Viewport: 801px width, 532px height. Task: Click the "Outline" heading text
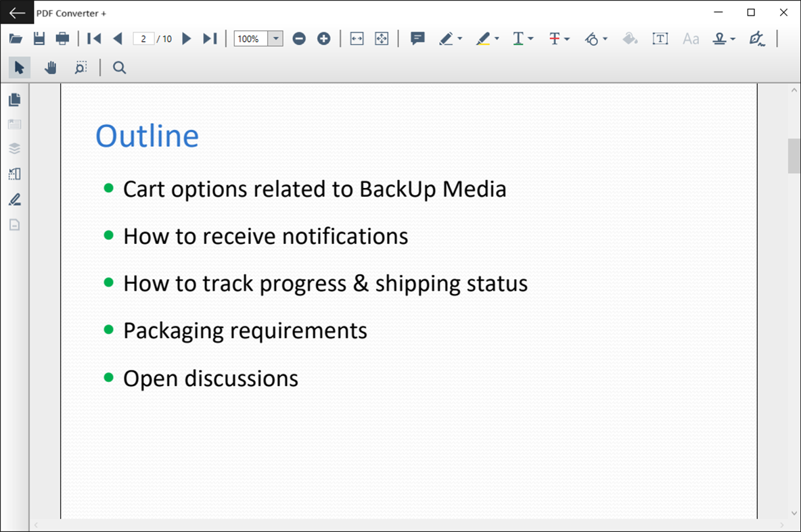pos(147,136)
